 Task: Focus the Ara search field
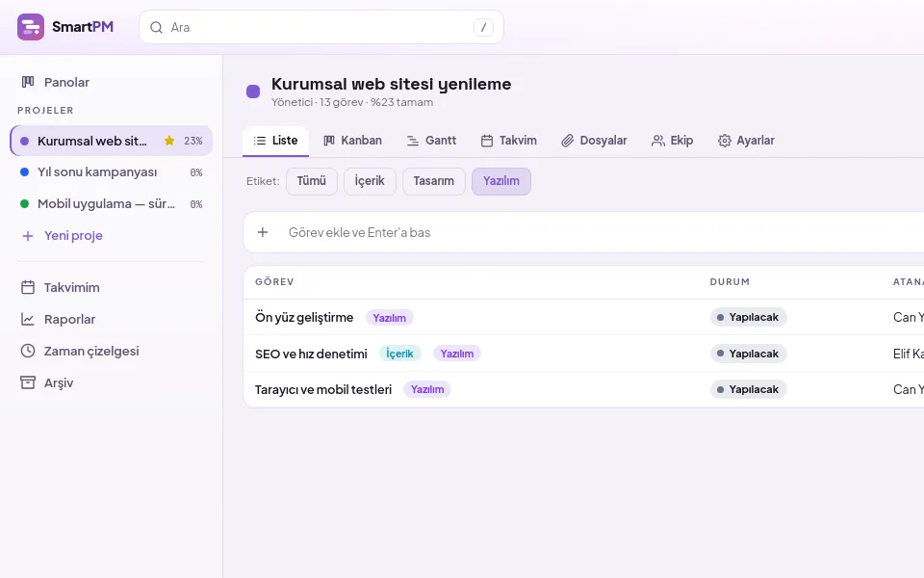coord(321,27)
